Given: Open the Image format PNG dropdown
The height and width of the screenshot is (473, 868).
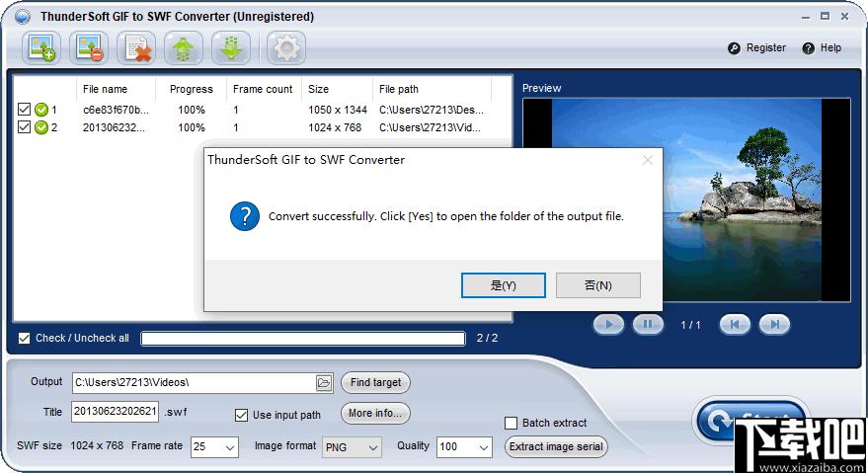Looking at the screenshot, I should click(352, 447).
